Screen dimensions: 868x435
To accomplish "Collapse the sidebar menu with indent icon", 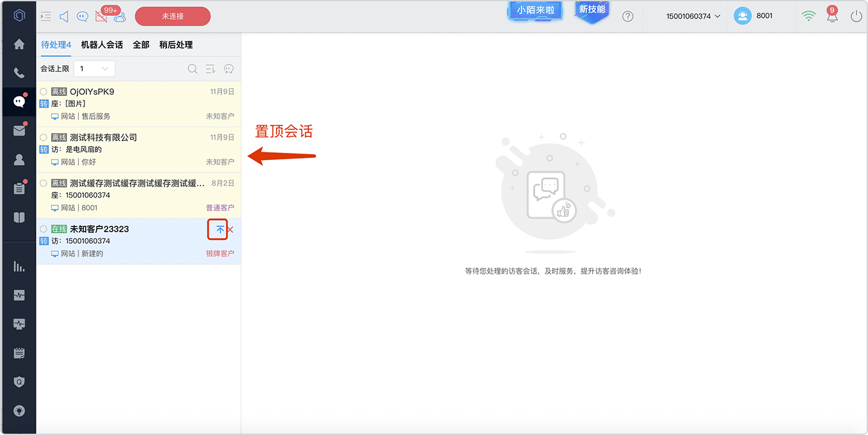I will coord(45,17).
